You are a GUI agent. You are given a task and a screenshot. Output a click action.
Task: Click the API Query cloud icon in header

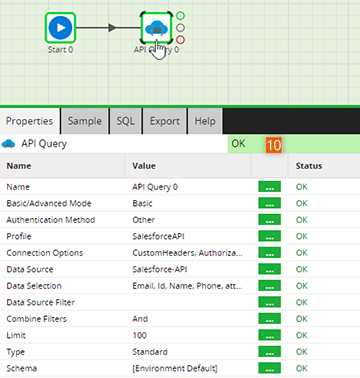click(x=9, y=144)
